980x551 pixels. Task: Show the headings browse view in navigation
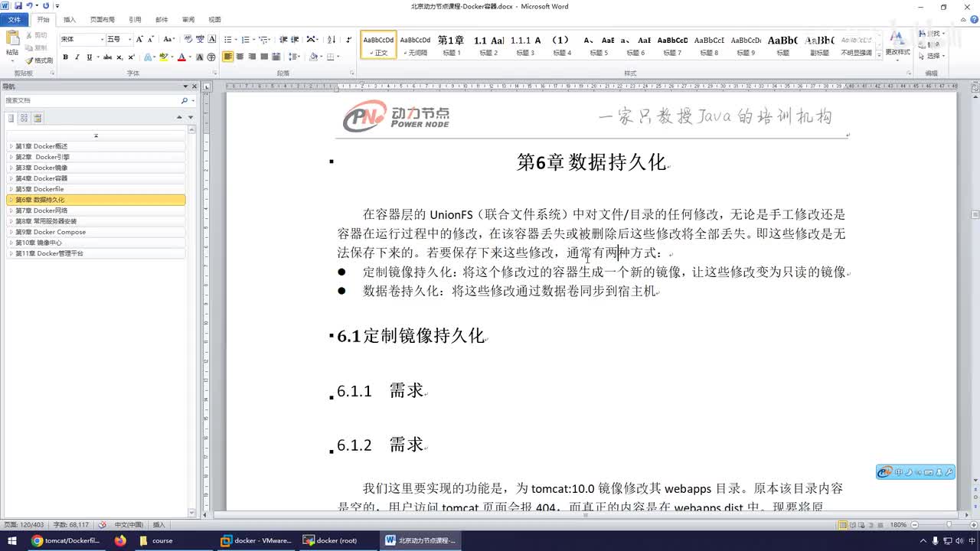pos(11,118)
